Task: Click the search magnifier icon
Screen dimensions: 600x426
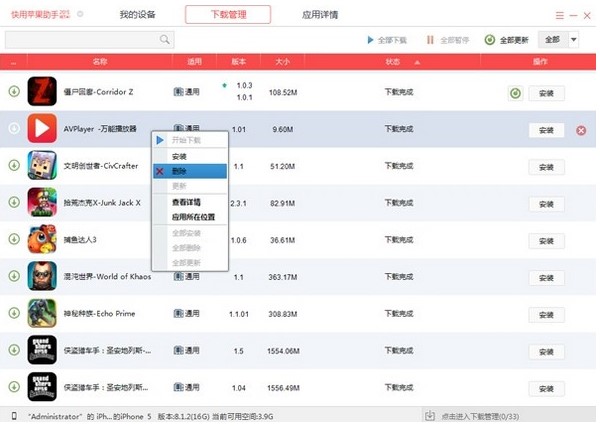Action: click(165, 40)
